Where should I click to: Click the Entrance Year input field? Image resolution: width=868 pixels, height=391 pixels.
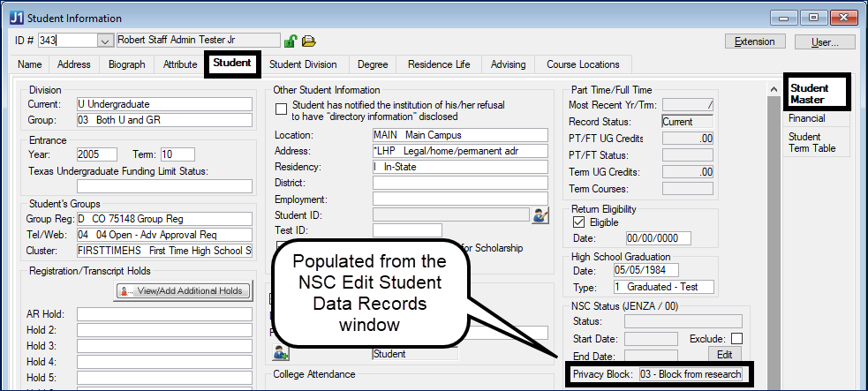pyautogui.click(x=97, y=154)
